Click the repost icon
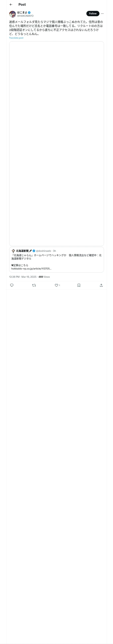 34,285
